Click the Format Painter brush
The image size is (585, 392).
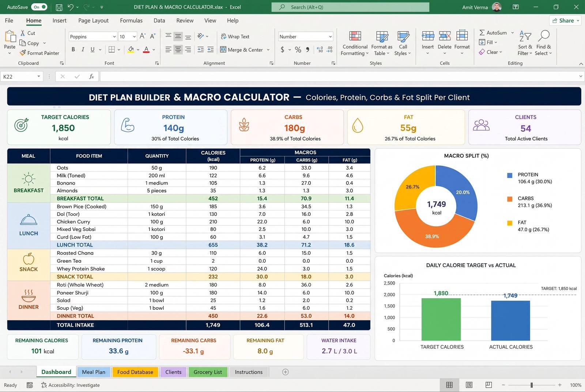[x=23, y=53]
